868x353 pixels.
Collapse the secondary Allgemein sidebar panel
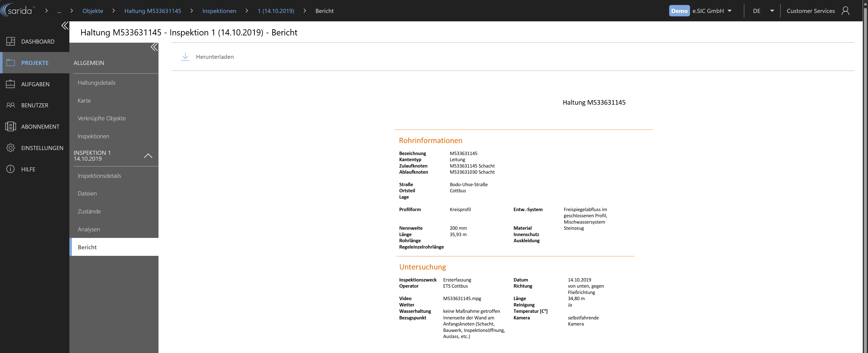pos(154,47)
